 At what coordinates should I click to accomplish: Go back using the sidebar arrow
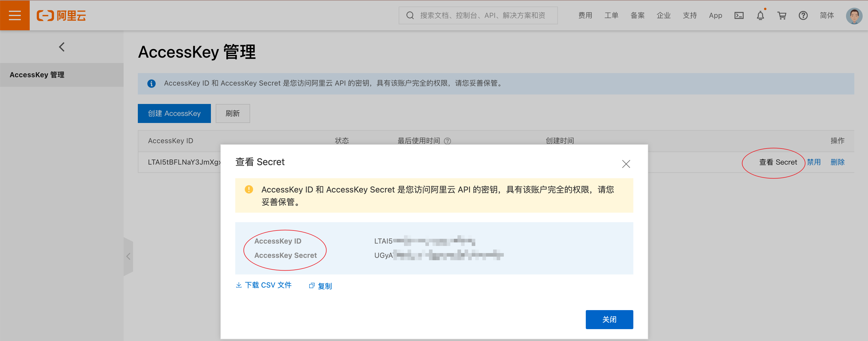(62, 47)
